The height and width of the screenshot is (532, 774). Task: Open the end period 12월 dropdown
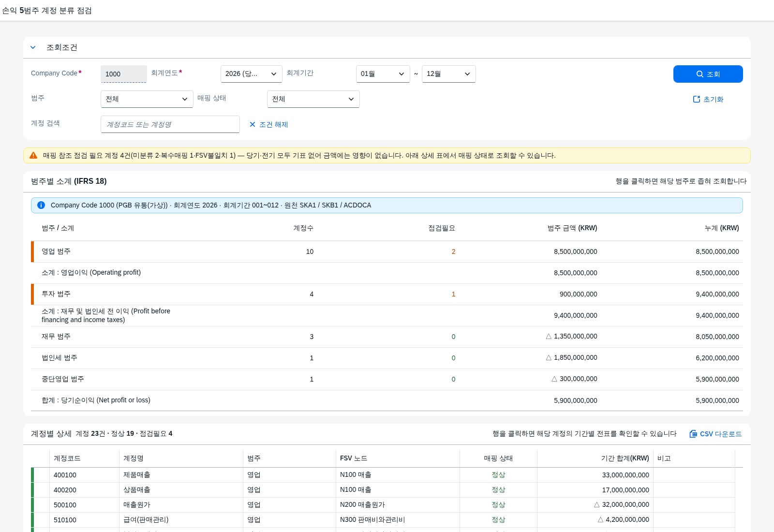coord(448,74)
